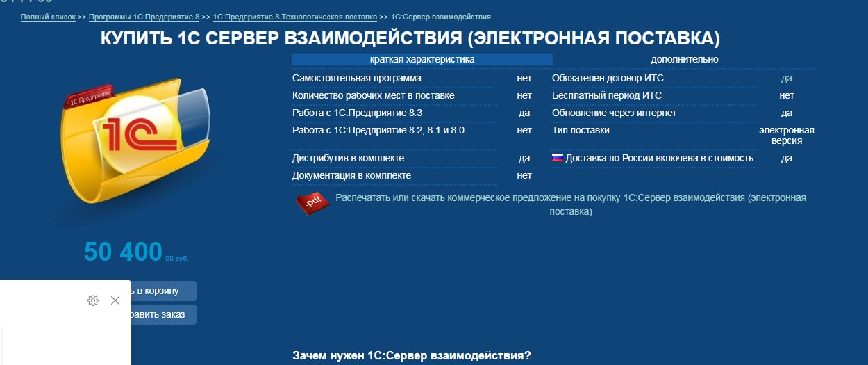
Task: Open 'Распечатать или скачать коммерческое предложение' link
Action: [x=571, y=204]
